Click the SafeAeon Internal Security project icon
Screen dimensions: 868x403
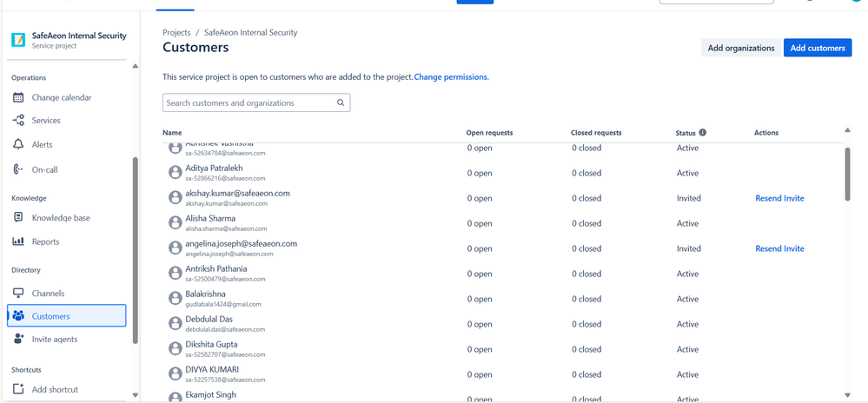18,40
